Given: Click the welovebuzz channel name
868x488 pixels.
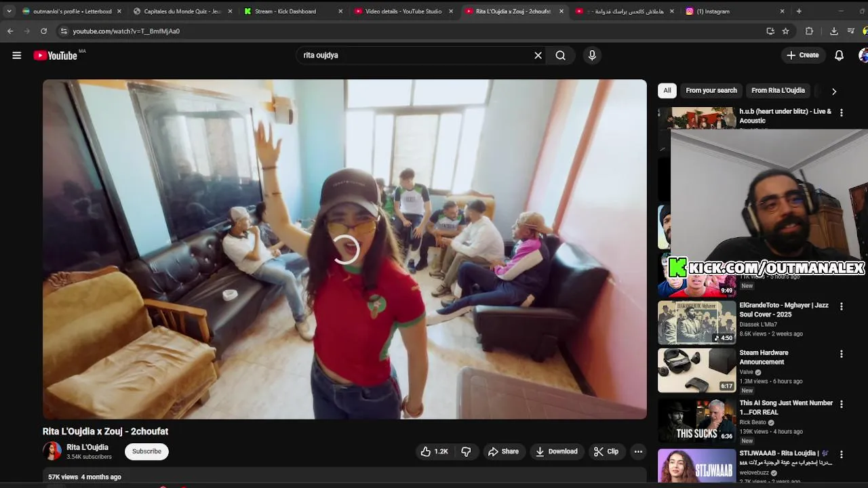Looking at the screenshot, I should coord(754,472).
